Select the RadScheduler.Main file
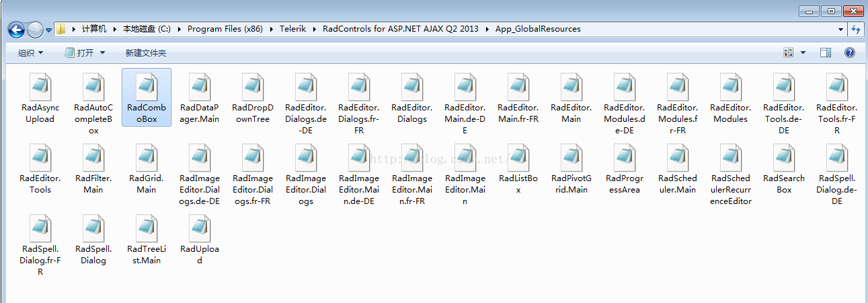868x303 pixels. click(678, 168)
